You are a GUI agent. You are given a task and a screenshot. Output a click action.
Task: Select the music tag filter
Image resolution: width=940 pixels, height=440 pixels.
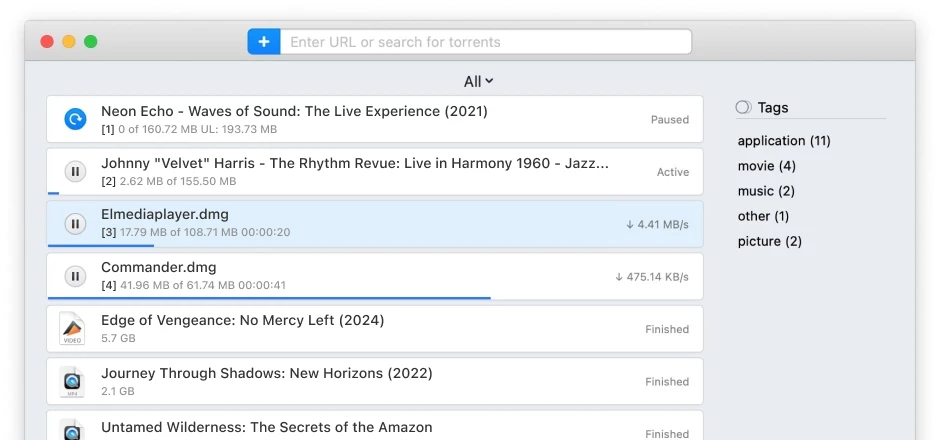[x=765, y=191]
